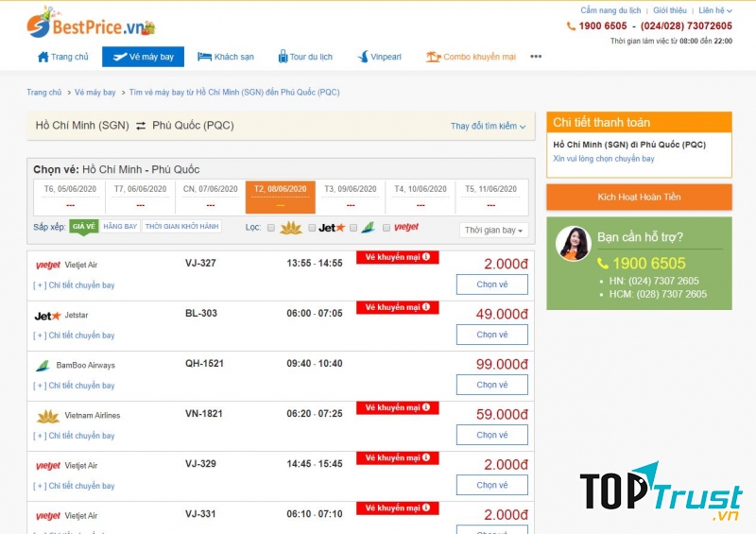
Task: Click Chọn vé for flight QH-1521
Action: pos(492,385)
